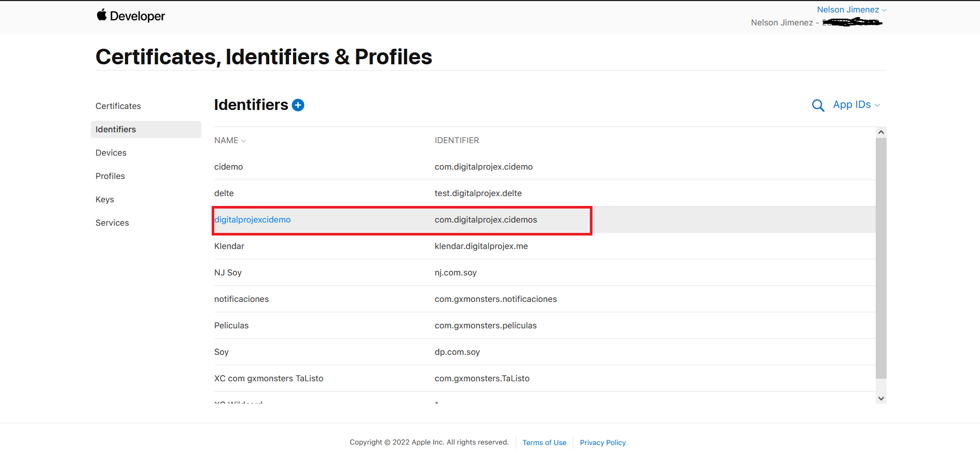980x457 pixels.
Task: Select the Peliculas identifier row
Action: (231, 325)
